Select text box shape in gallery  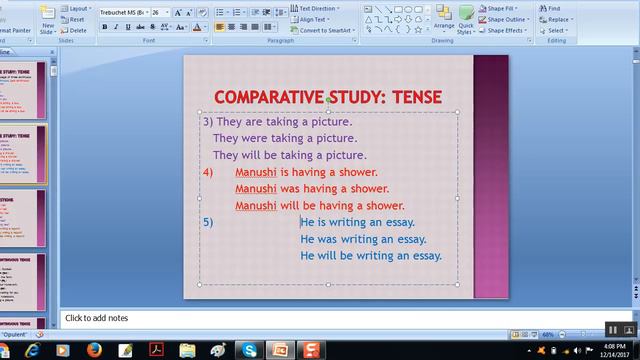coord(368,9)
